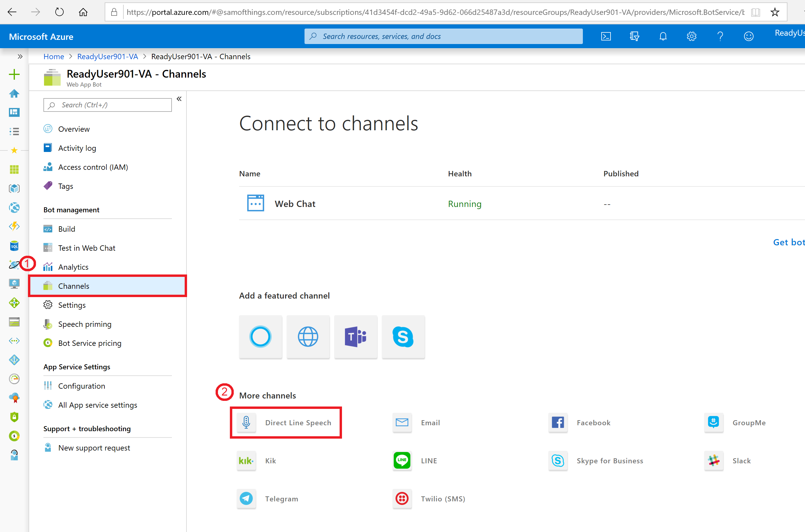Select the GroupMe channel
This screenshot has height=532, width=805.
735,422
